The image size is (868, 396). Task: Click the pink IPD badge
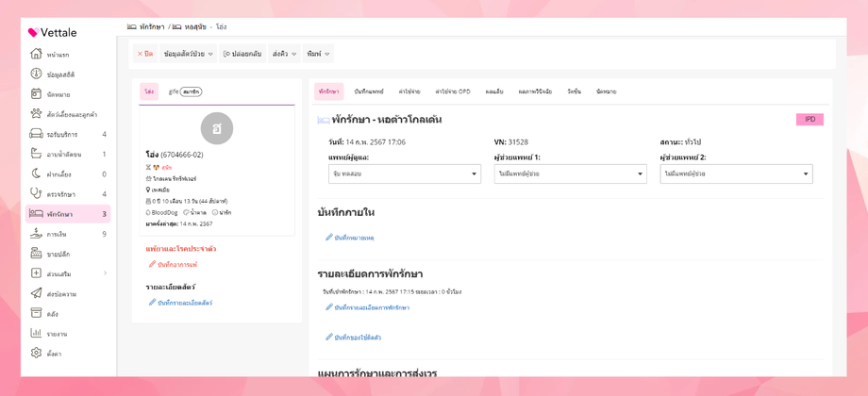pyautogui.click(x=810, y=120)
